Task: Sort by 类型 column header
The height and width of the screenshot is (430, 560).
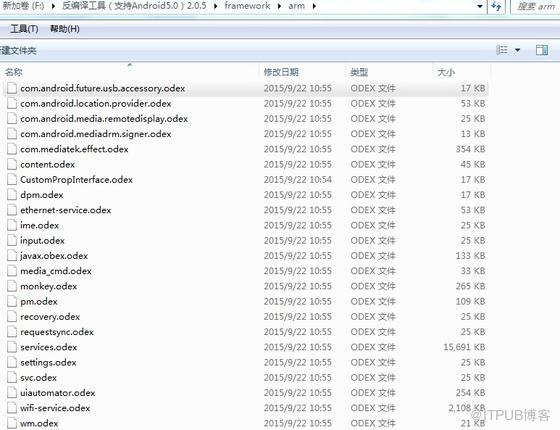Action: coord(359,72)
